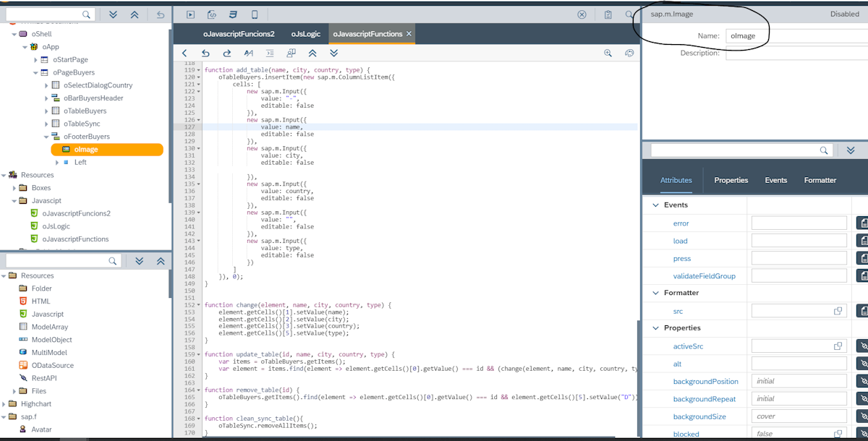Open value help icon in src field
This screenshot has width=868, height=441.
click(x=838, y=311)
